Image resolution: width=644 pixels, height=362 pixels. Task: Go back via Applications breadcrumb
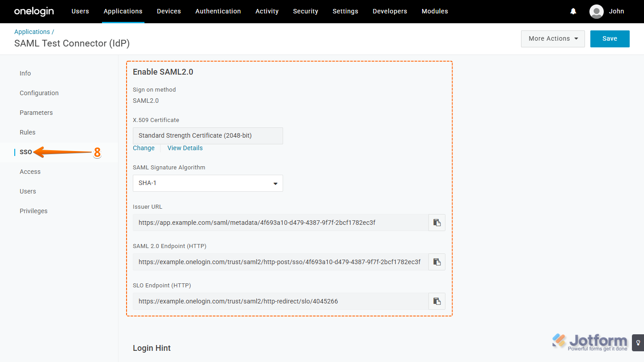pyautogui.click(x=32, y=32)
